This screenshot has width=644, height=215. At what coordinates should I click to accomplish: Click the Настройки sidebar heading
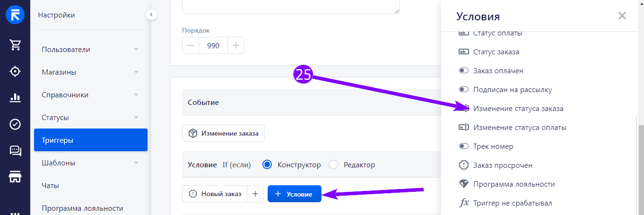56,15
